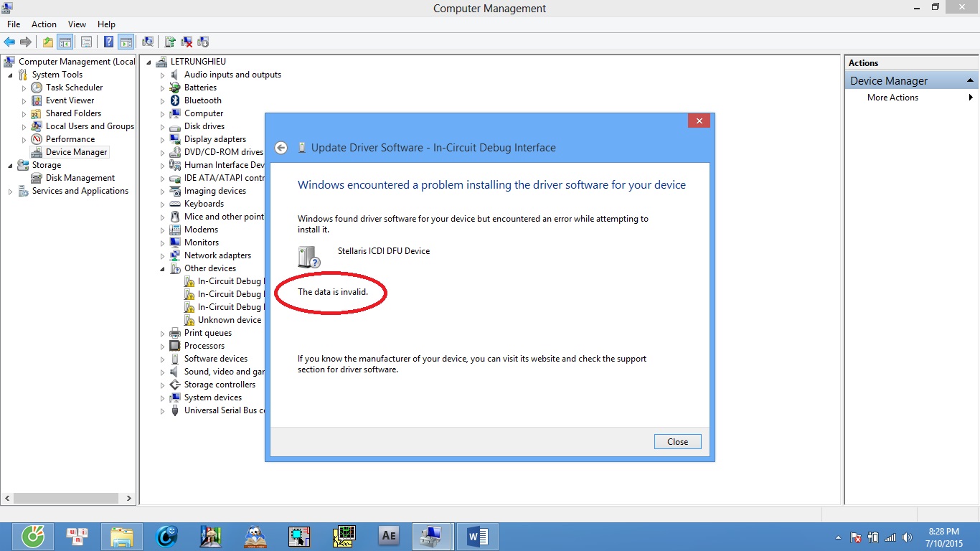Open the View menu
This screenshot has height=551, width=980.
click(x=77, y=24)
